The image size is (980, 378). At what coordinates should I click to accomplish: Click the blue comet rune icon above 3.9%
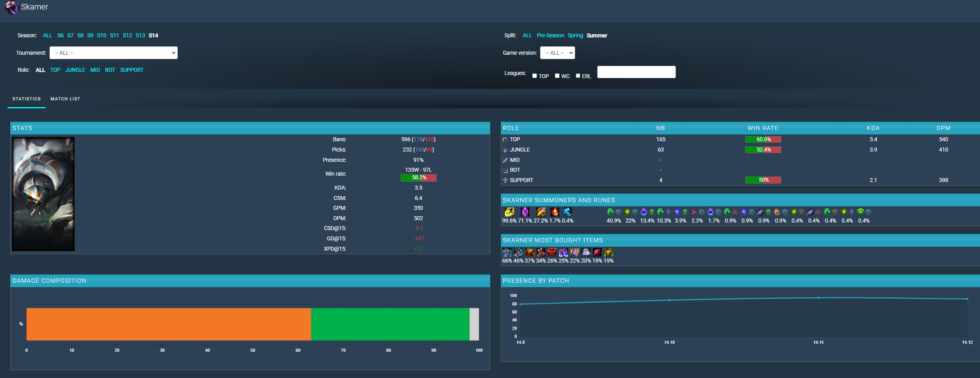pos(677,212)
